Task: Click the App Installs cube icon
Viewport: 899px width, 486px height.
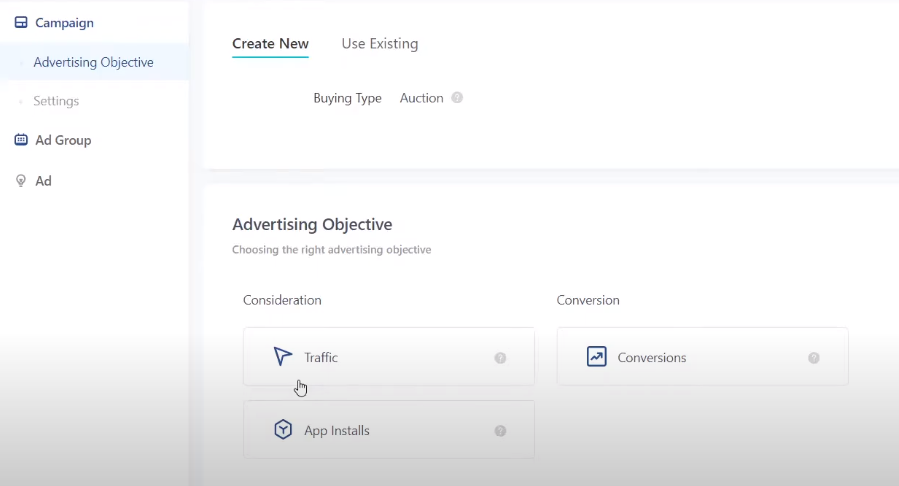Action: click(283, 430)
